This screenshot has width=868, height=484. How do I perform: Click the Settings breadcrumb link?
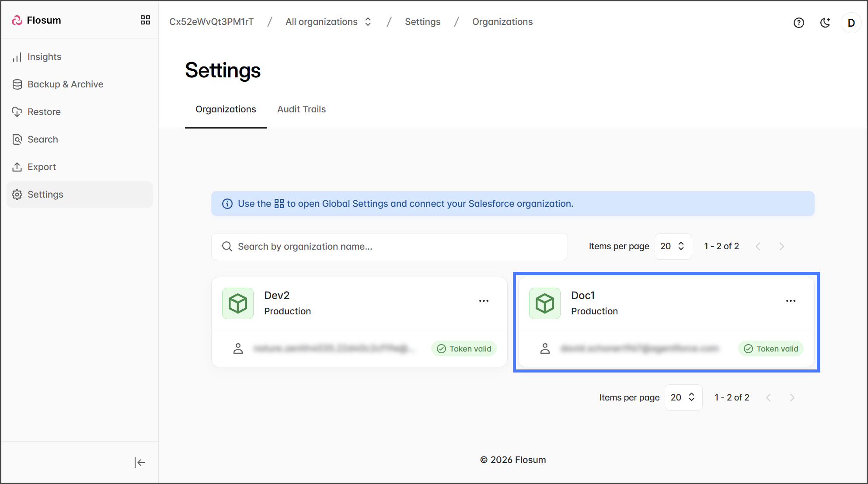tap(422, 22)
